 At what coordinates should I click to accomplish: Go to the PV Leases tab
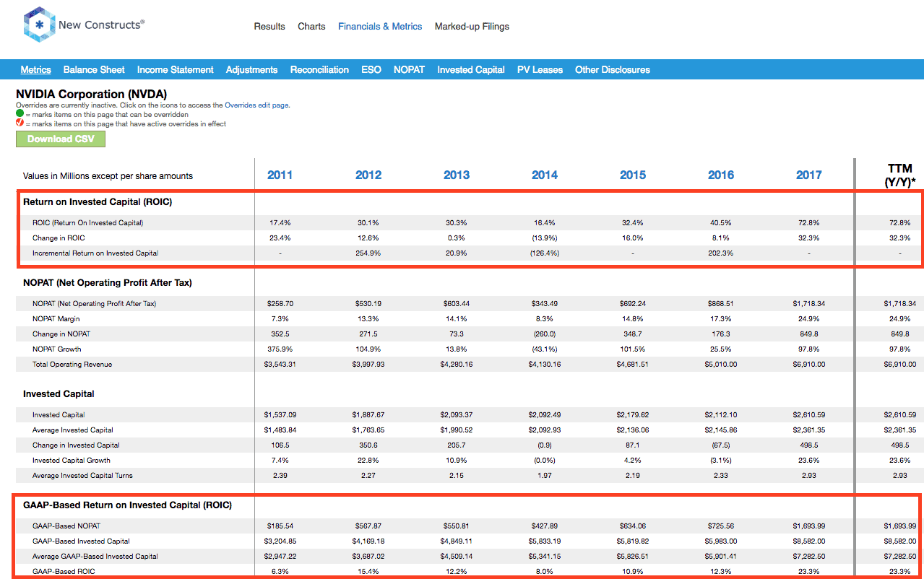[x=540, y=70]
